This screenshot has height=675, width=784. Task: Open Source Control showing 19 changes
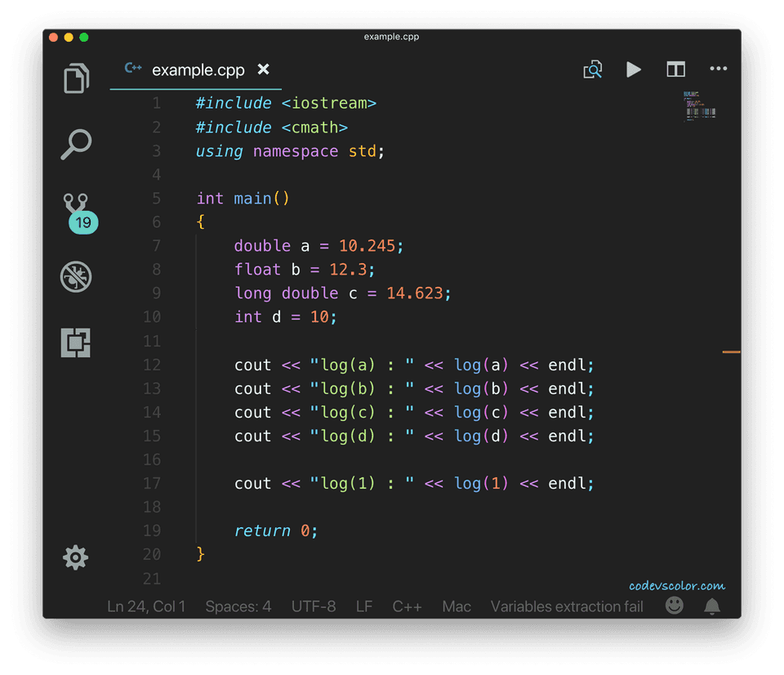pyautogui.click(x=75, y=208)
